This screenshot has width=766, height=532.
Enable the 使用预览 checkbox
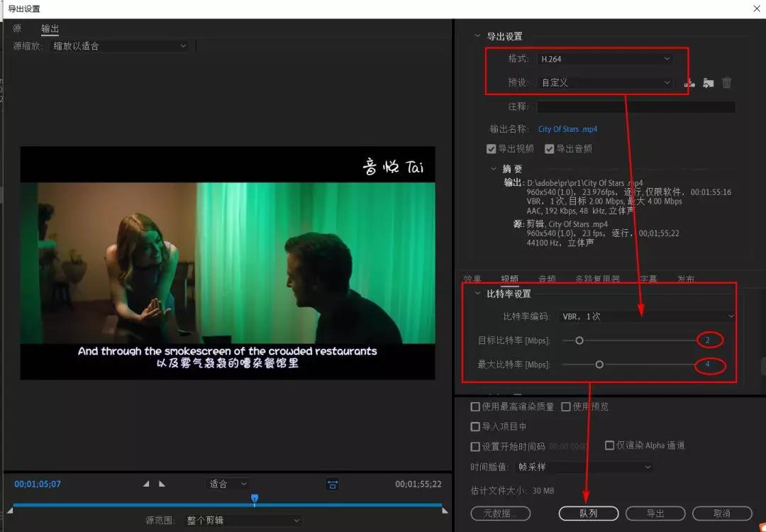coord(566,406)
